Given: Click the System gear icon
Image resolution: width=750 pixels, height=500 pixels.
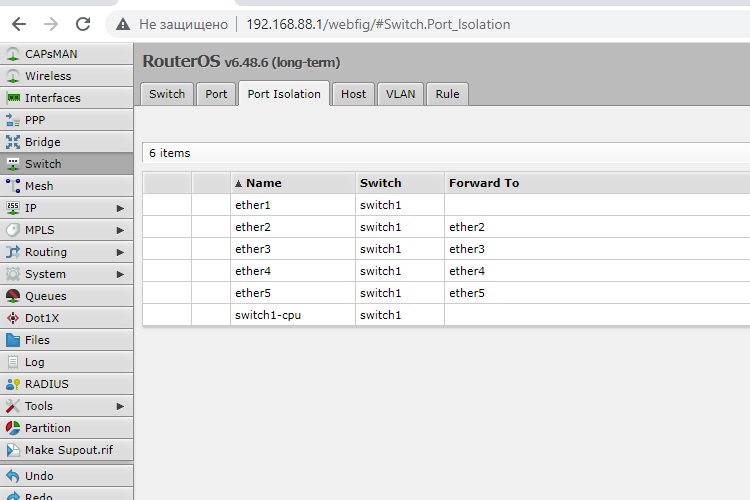Looking at the screenshot, I should pos(13,274).
